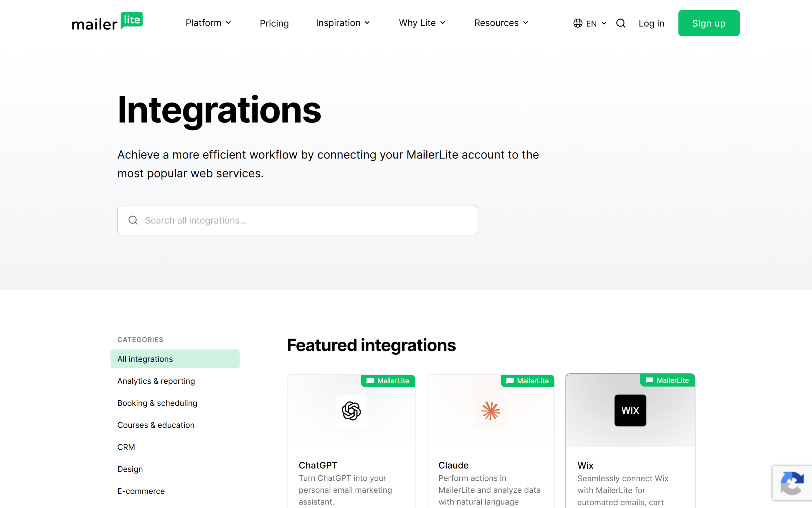Click the Log in link
This screenshot has width=812, height=508.
[x=651, y=23]
